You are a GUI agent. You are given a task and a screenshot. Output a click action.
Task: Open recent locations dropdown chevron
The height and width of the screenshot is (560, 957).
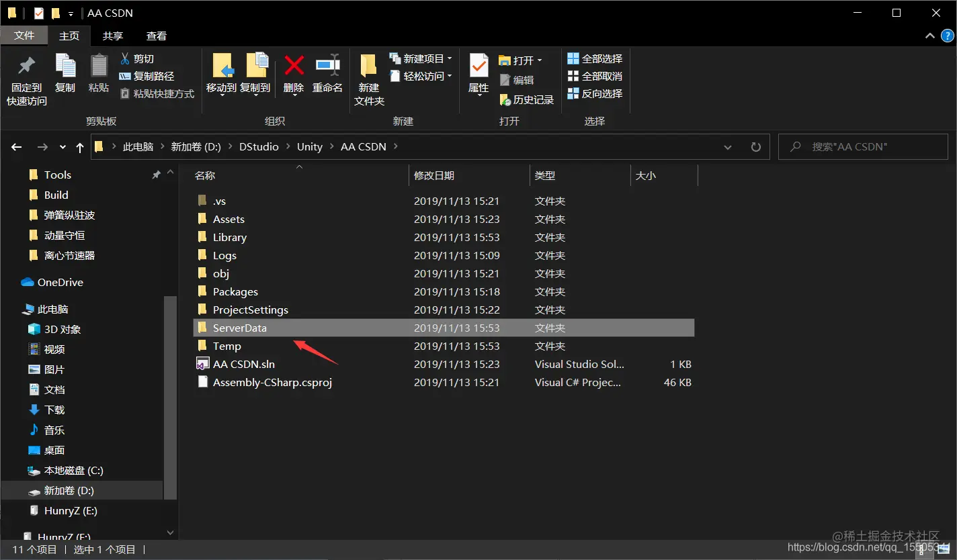pyautogui.click(x=63, y=146)
